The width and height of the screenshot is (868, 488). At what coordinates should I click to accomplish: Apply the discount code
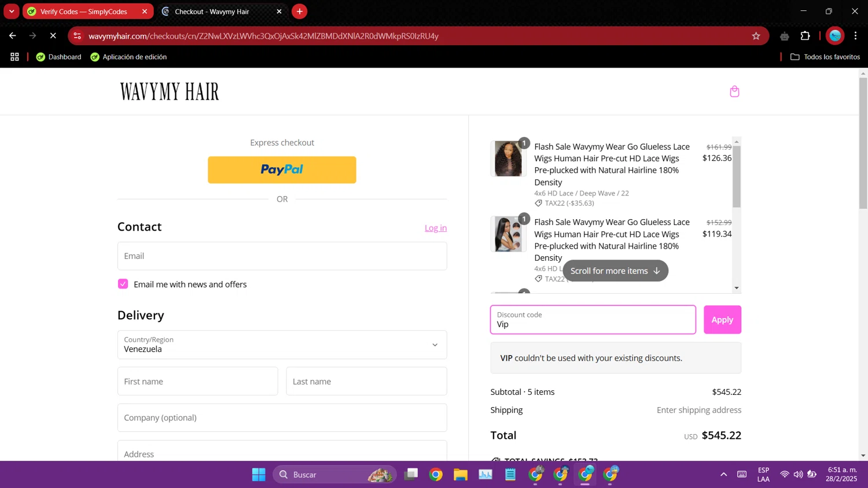tap(722, 320)
